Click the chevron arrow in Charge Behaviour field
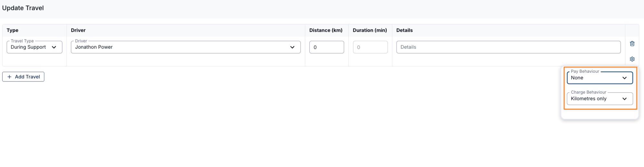Viewport: 644px width, 167px height. coord(624,99)
